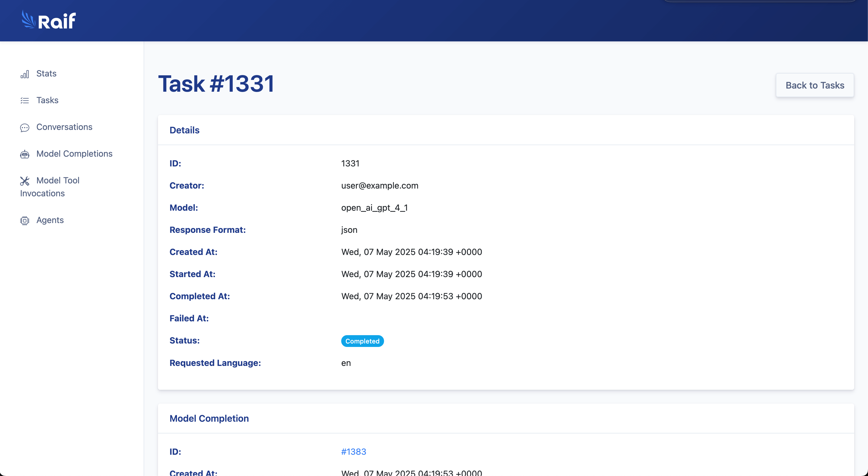Open Conversations in the sidebar
The width and height of the screenshot is (868, 476).
pos(64,127)
